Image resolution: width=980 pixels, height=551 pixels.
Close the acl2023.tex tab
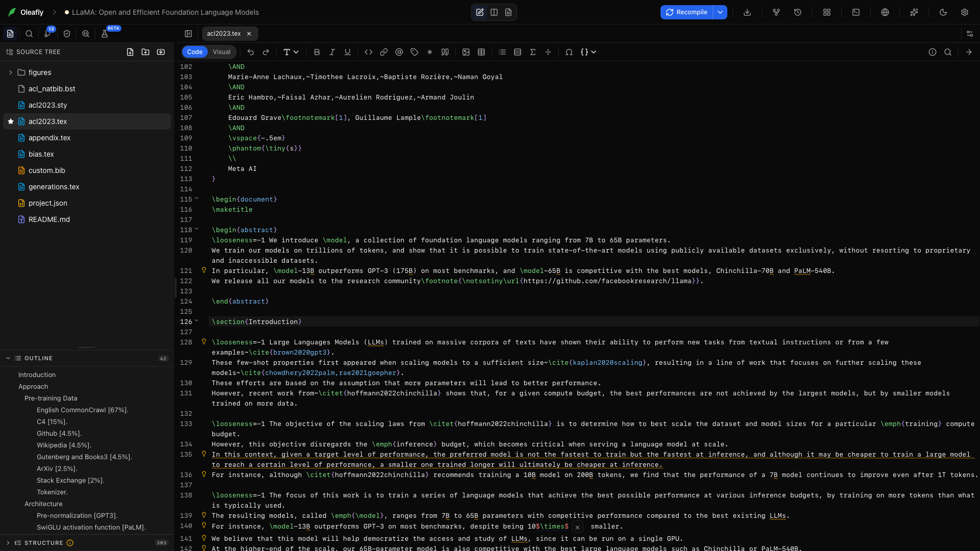pyautogui.click(x=249, y=34)
